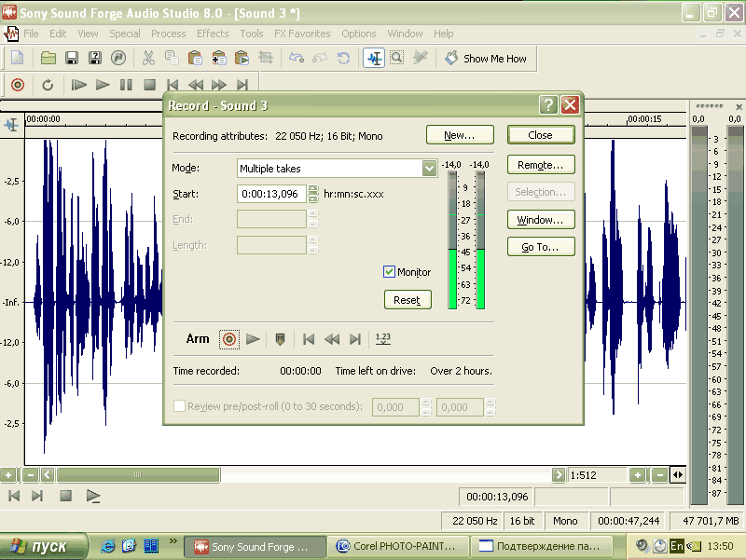The height and width of the screenshot is (560, 746).
Task: Click the Loop Playback icon in the transport bar
Action: [x=48, y=85]
